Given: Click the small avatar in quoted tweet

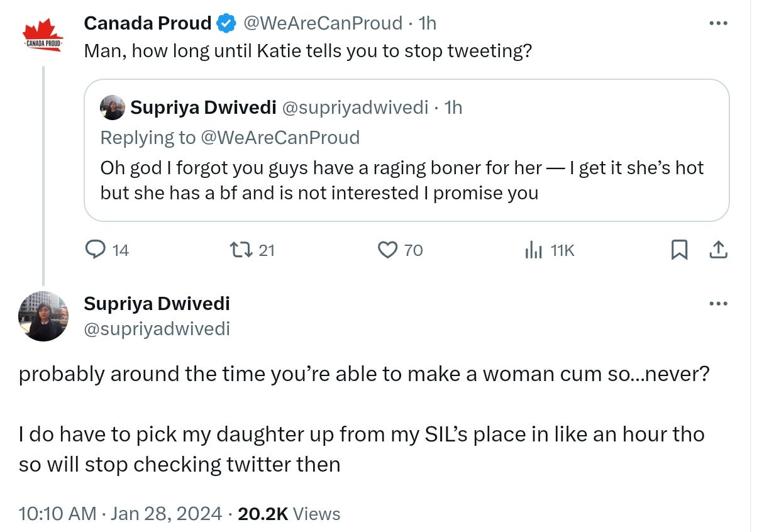Looking at the screenshot, I should pos(113,108).
